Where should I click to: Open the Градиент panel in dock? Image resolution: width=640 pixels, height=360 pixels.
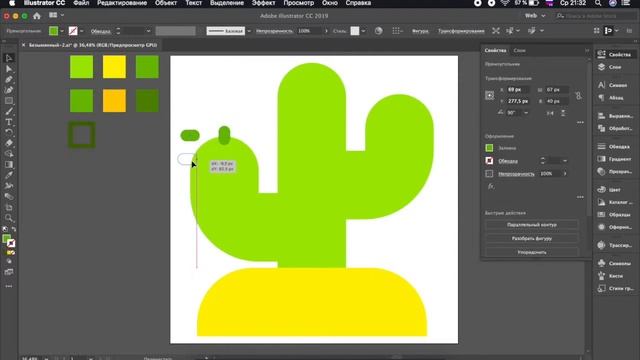615,159
